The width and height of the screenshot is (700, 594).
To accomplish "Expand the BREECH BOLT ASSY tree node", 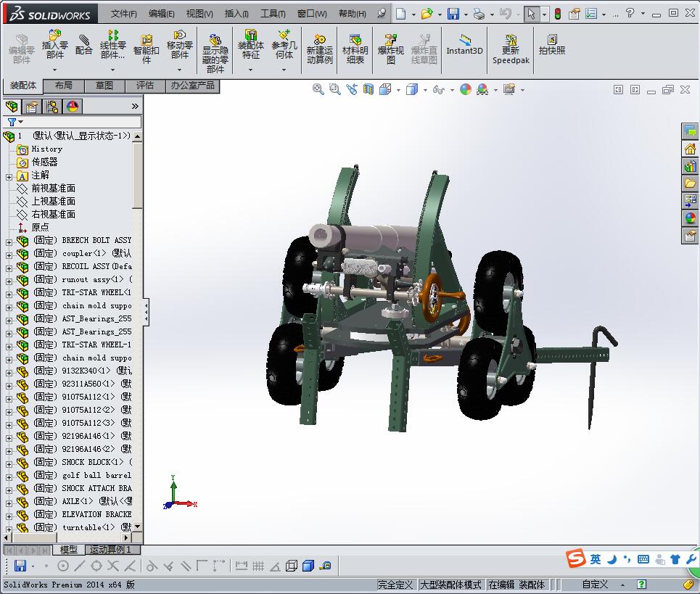I will click(x=9, y=242).
